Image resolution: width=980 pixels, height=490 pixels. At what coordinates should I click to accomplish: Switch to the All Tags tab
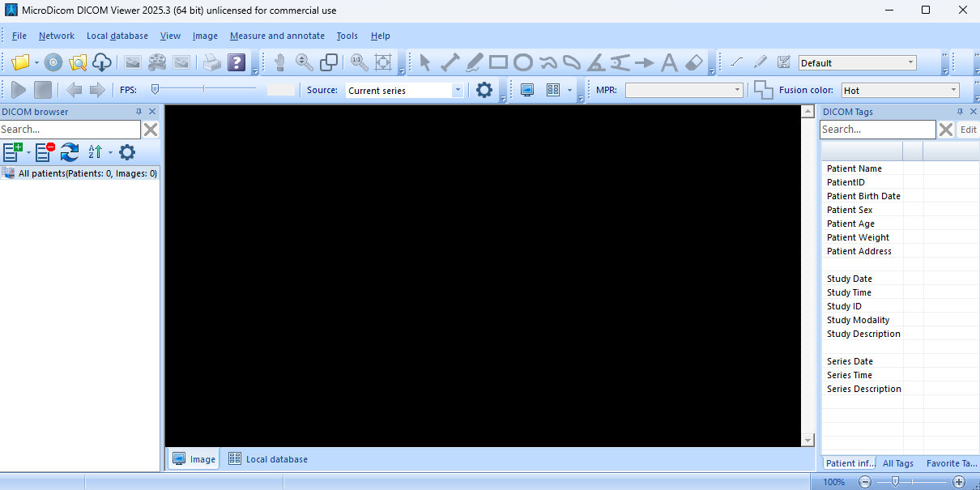(897, 463)
